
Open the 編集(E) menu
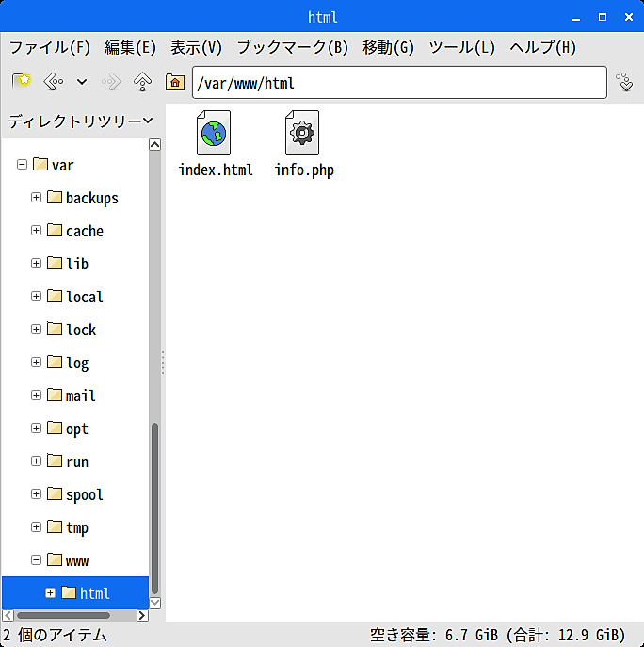click(130, 47)
